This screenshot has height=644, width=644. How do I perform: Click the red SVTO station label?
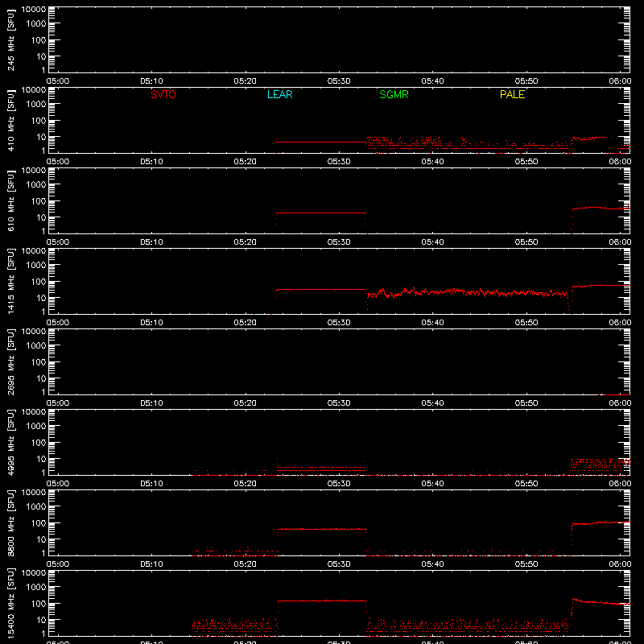[163, 94]
